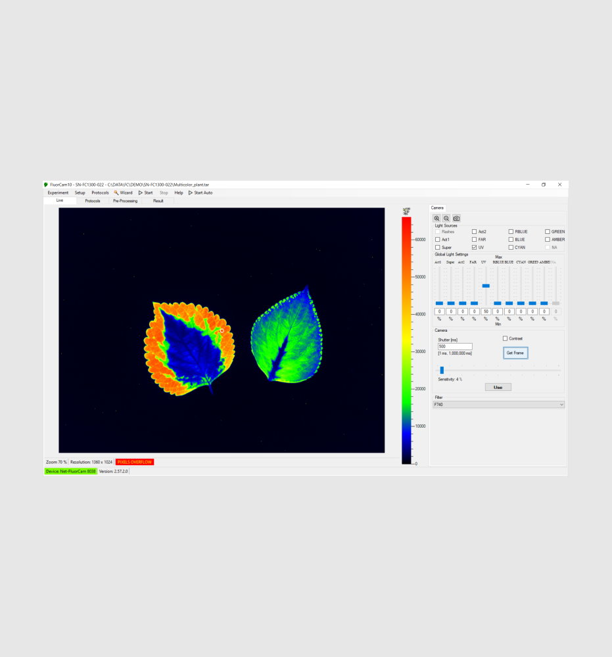Image resolution: width=612 pixels, height=657 pixels.
Task: Click the FluorCam app icon in title bar
Action: pos(46,185)
